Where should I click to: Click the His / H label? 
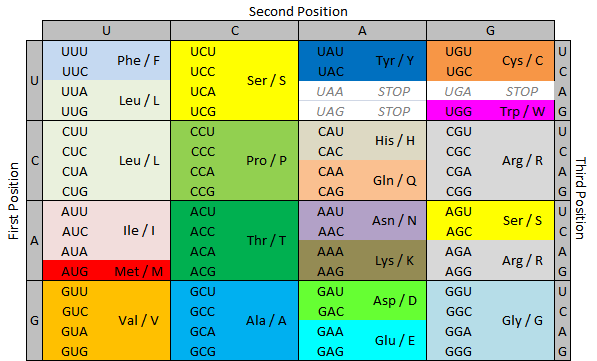[394, 141]
